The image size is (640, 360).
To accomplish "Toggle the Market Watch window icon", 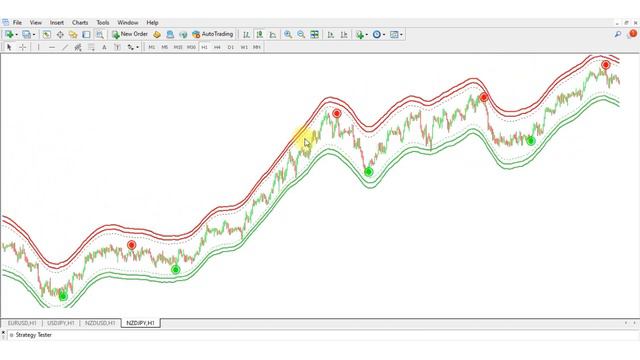I will (x=47, y=35).
